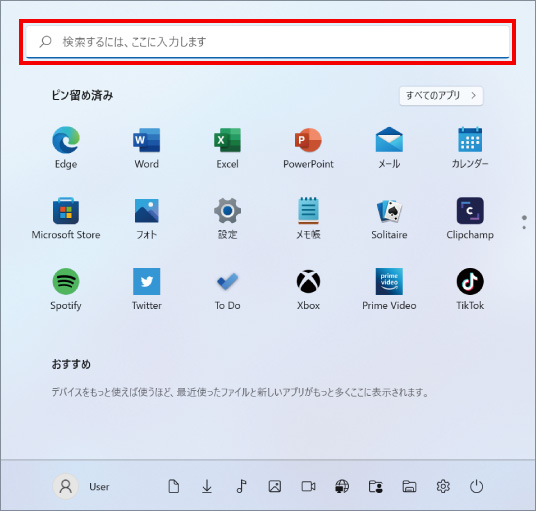The image size is (536, 511).
Task: Open the カレンダー calendar app
Action: click(470, 148)
